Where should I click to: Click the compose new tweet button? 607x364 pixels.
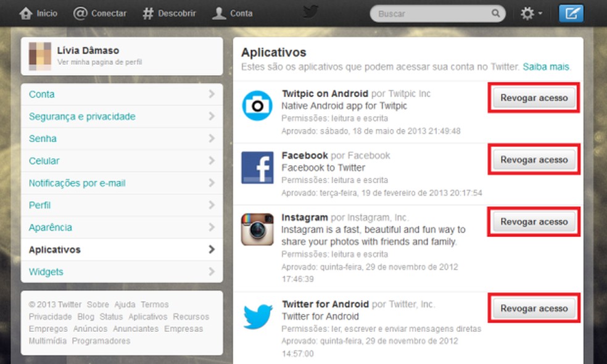click(x=571, y=14)
